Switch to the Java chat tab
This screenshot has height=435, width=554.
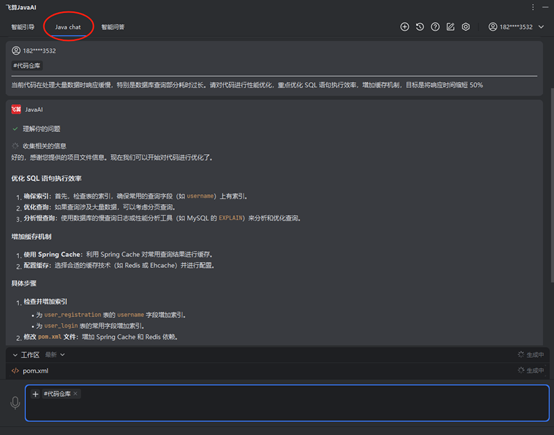click(x=68, y=27)
